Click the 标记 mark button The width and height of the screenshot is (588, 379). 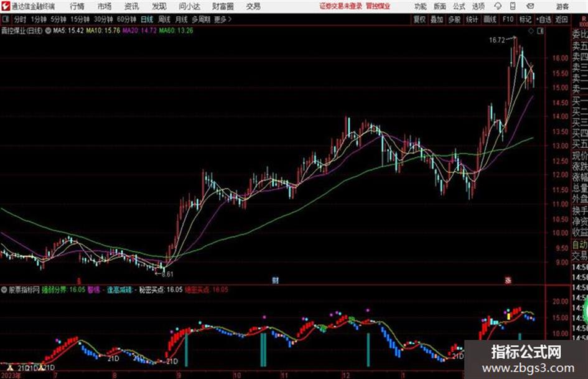[525, 19]
